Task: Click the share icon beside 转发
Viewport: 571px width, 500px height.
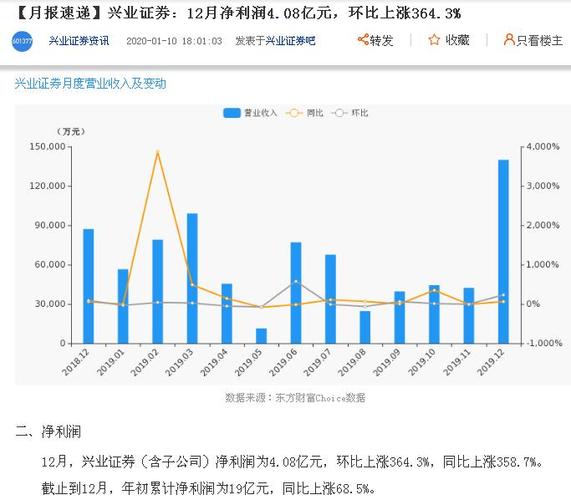Action: [363, 39]
